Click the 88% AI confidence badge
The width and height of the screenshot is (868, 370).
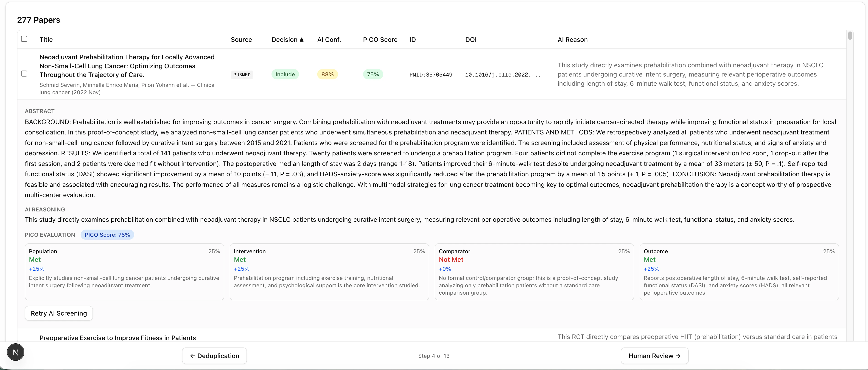pos(327,74)
